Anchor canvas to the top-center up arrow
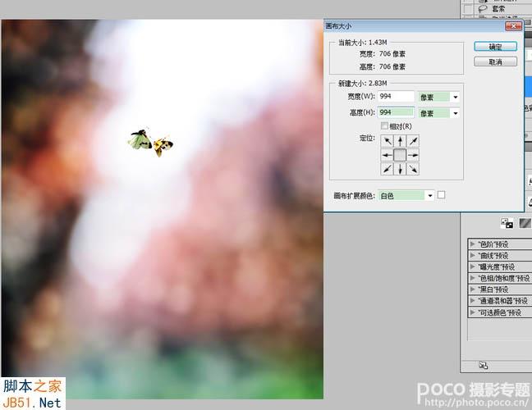The width and height of the screenshot is (532, 410). coord(400,141)
